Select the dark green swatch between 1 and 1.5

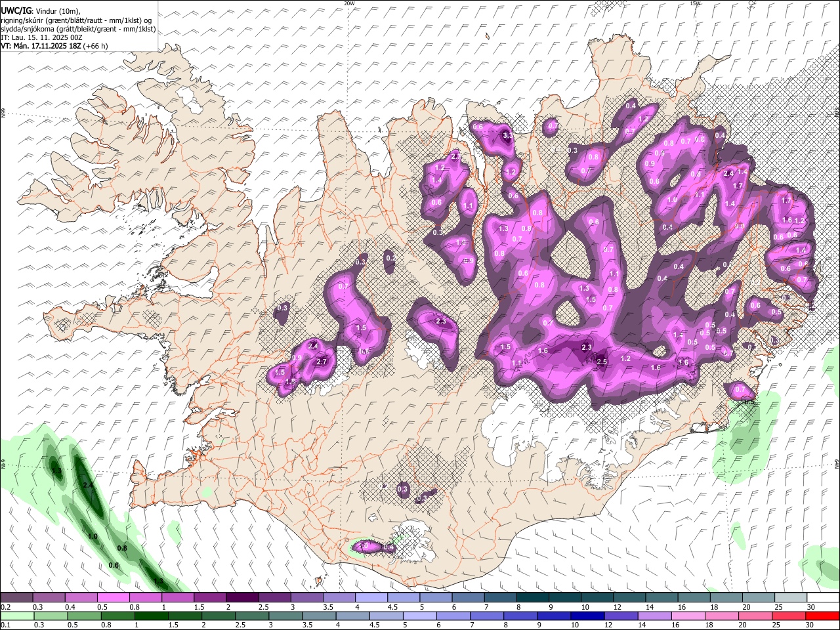[x=152, y=616]
